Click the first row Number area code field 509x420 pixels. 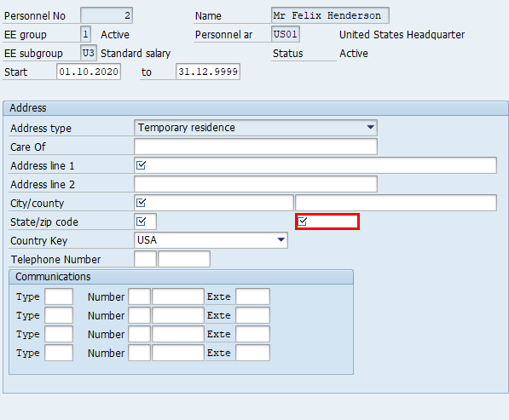coord(139,296)
